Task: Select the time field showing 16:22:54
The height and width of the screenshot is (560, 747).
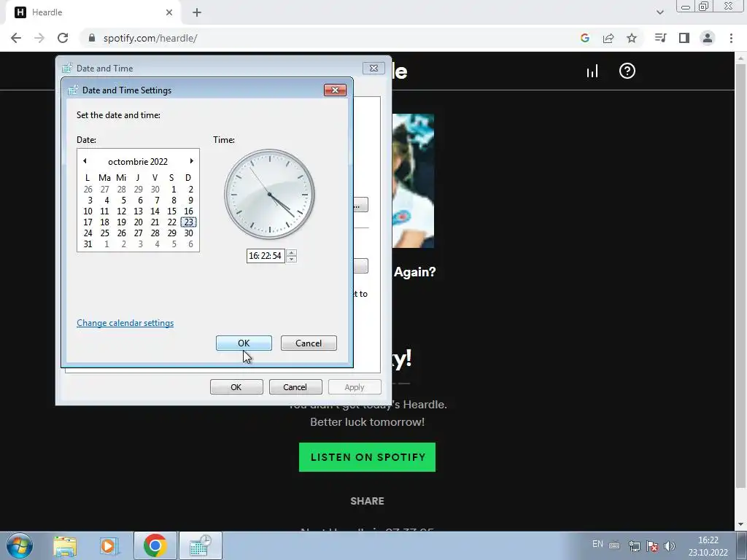Action: [266, 256]
